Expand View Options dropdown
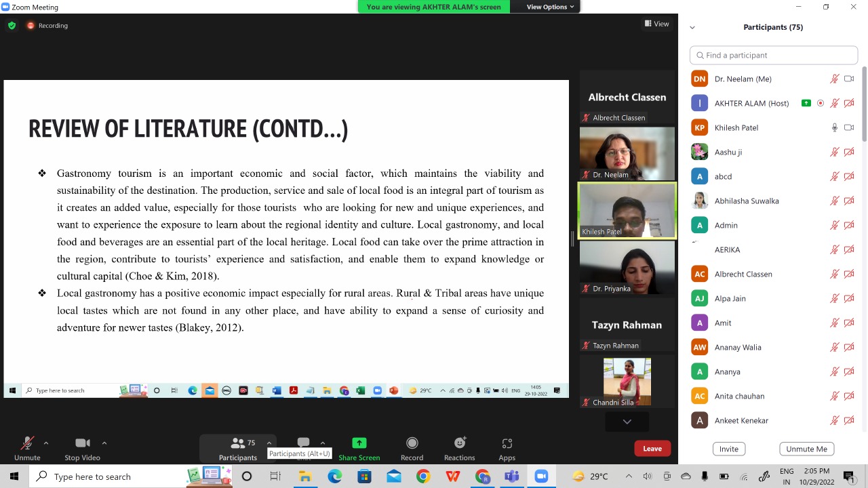This screenshot has height=488, width=868. click(550, 7)
